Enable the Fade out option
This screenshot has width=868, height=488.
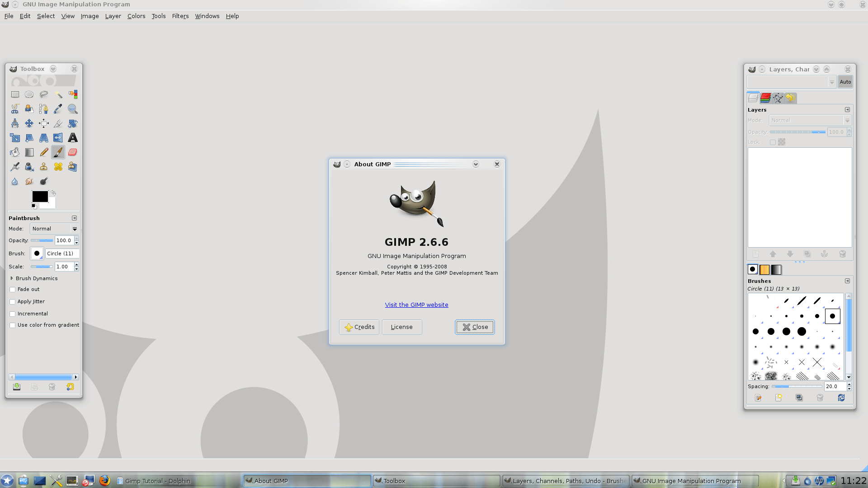12,289
